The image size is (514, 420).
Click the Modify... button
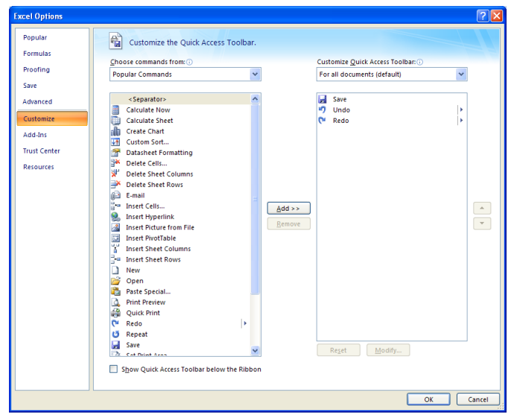coord(388,350)
